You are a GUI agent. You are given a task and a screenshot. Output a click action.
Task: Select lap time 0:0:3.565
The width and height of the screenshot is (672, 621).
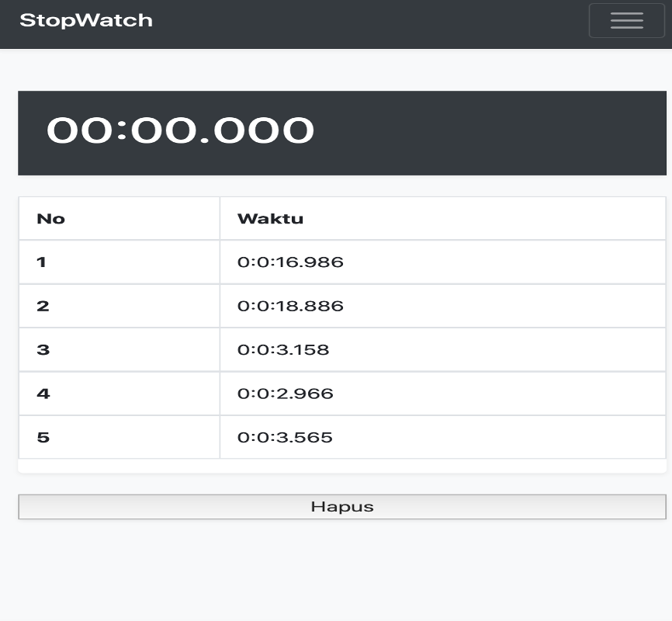click(285, 438)
